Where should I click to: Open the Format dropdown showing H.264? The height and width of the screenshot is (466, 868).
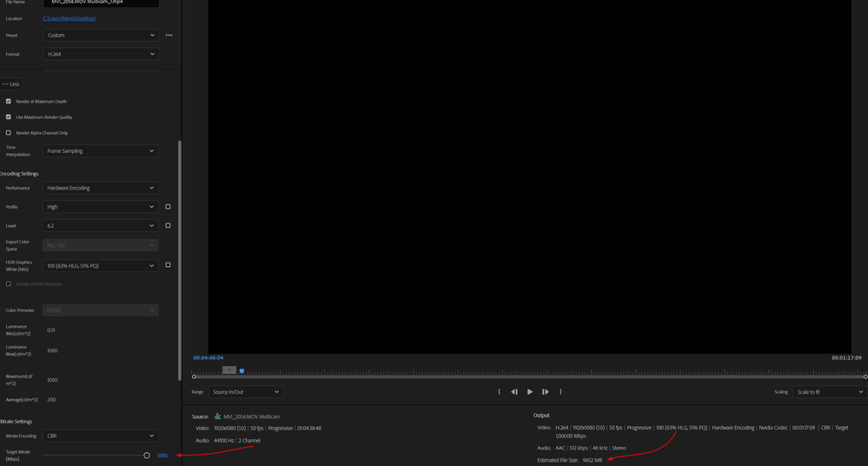point(101,54)
